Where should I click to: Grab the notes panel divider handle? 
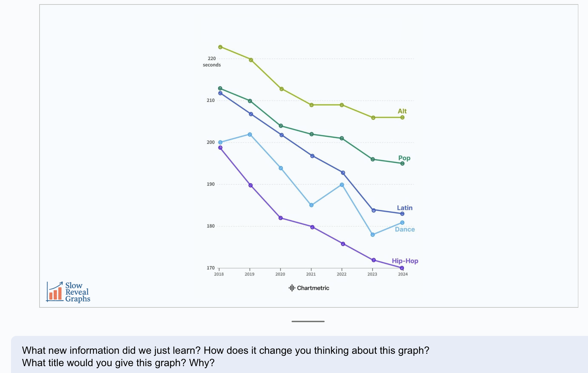[308, 321]
